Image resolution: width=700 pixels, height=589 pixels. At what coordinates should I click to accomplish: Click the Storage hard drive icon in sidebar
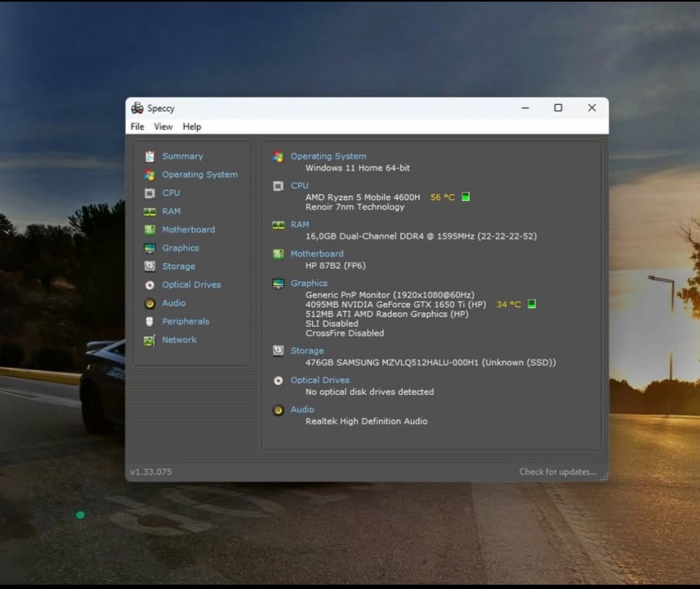(x=149, y=266)
